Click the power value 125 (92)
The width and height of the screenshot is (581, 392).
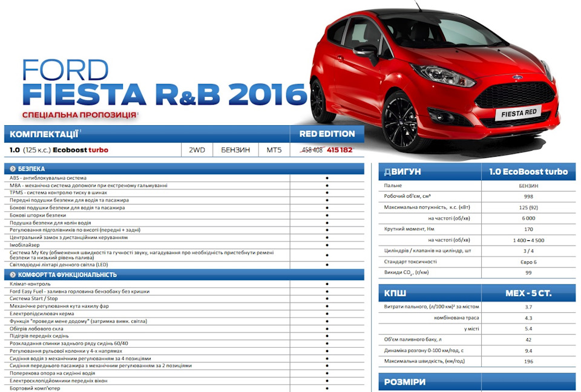(528, 207)
